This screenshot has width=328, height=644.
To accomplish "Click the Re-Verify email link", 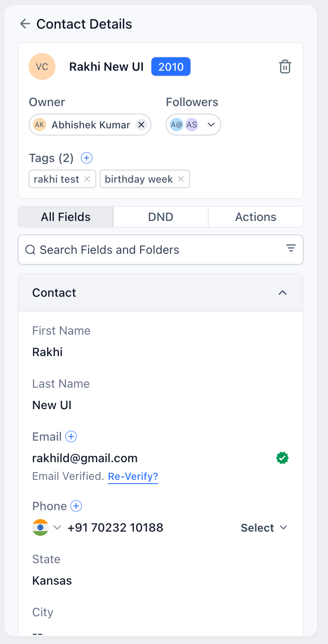I will [x=133, y=476].
